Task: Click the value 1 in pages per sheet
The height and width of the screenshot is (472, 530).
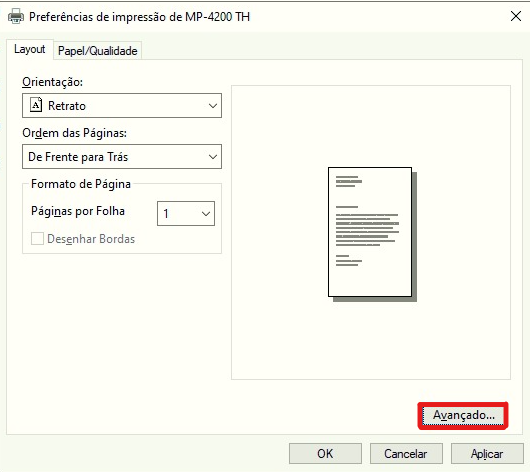Action: click(166, 214)
